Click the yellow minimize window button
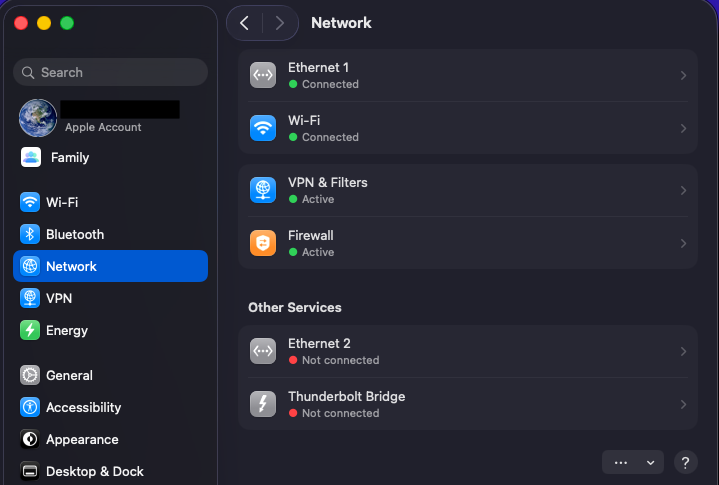719x485 pixels. (44, 23)
